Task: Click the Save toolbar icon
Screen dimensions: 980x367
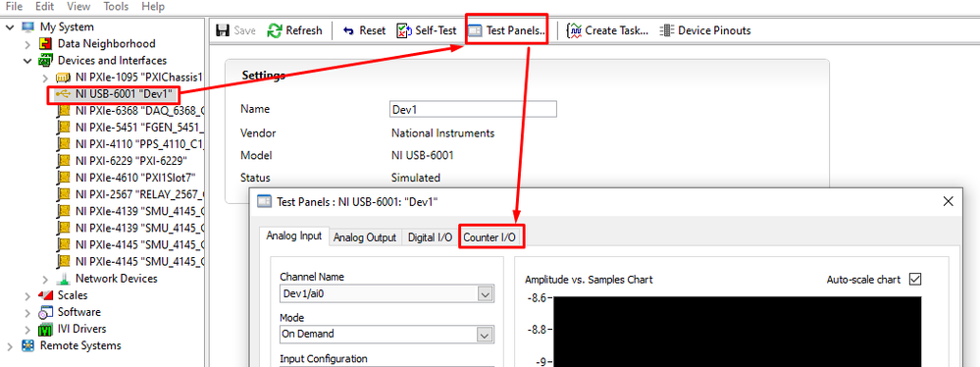Action: coord(222,30)
